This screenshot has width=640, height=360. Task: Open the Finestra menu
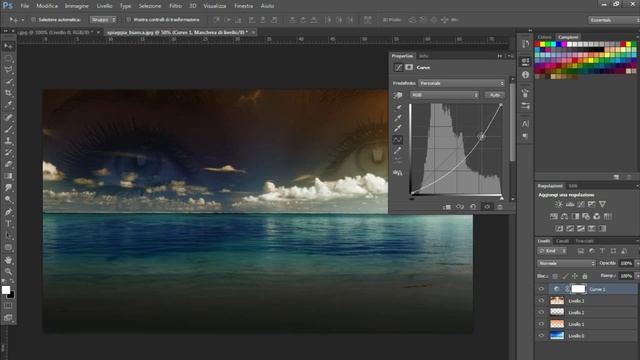click(244, 6)
